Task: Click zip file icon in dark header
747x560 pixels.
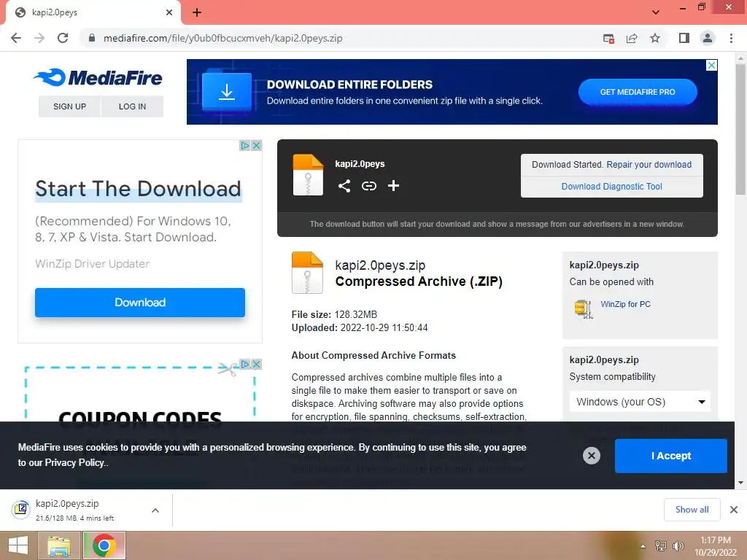Action: [308, 175]
